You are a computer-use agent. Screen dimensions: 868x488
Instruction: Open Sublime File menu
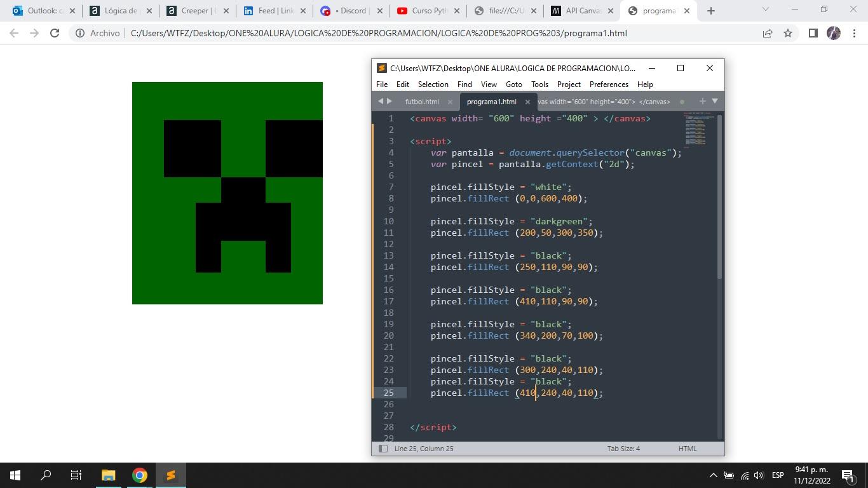382,84
